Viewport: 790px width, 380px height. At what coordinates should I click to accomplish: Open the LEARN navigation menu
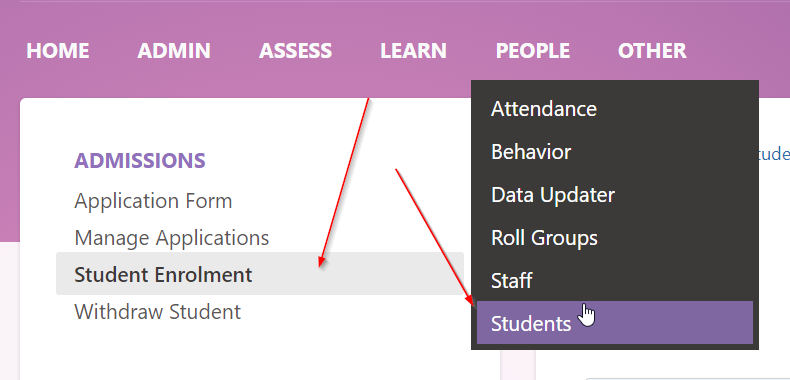pos(413,51)
